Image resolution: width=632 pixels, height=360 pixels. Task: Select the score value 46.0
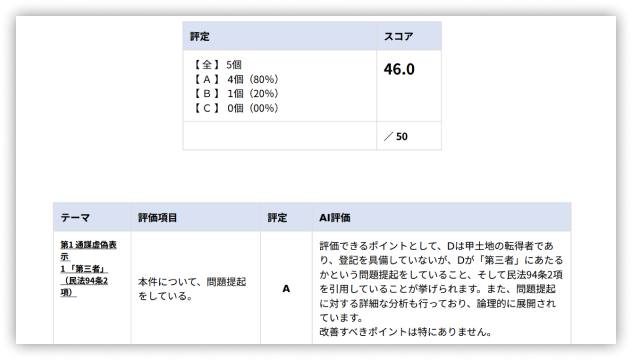(399, 69)
